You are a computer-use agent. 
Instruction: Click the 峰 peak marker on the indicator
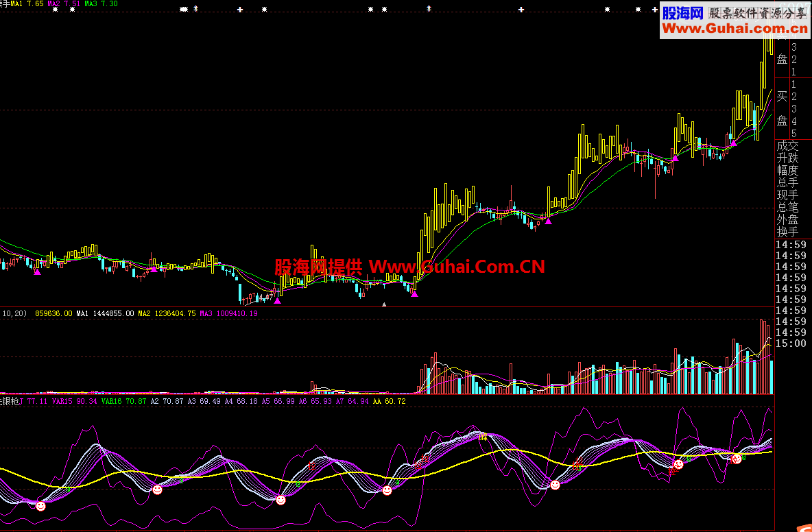pos(483,437)
